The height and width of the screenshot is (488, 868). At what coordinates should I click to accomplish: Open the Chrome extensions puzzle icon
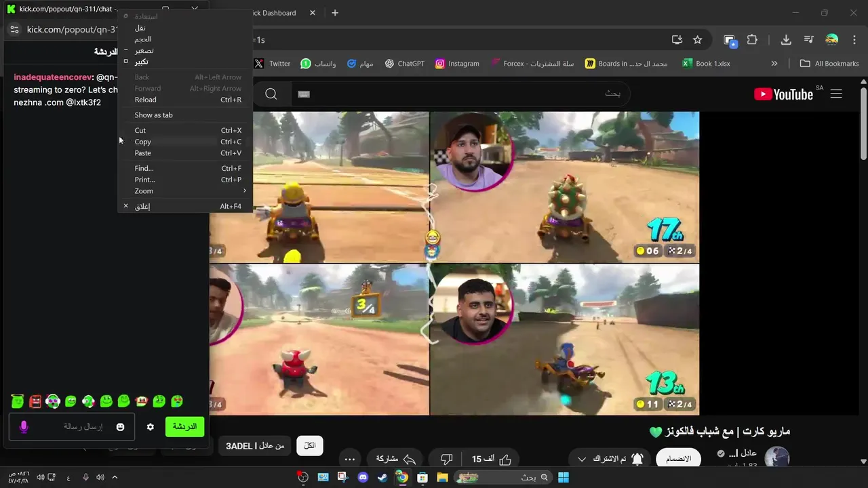(x=752, y=39)
